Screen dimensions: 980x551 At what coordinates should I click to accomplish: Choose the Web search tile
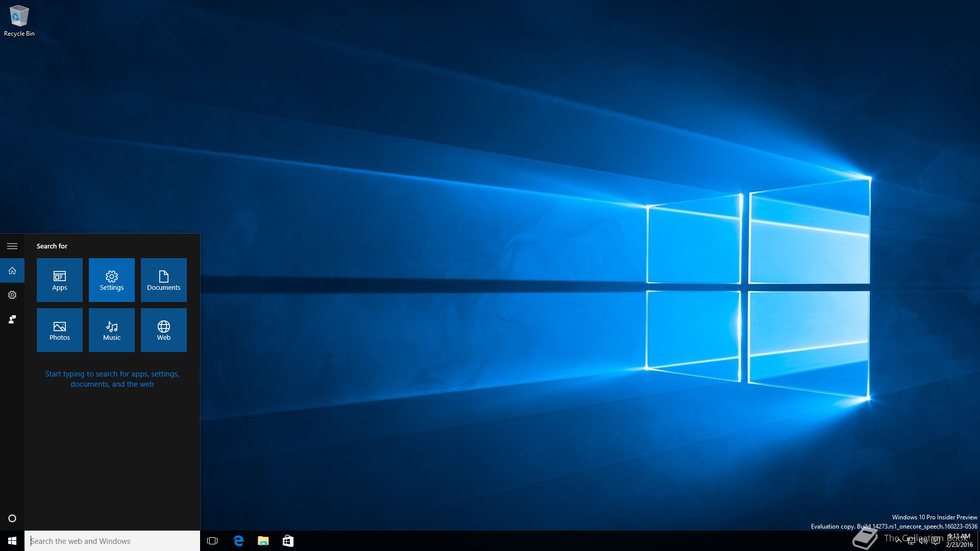(164, 330)
